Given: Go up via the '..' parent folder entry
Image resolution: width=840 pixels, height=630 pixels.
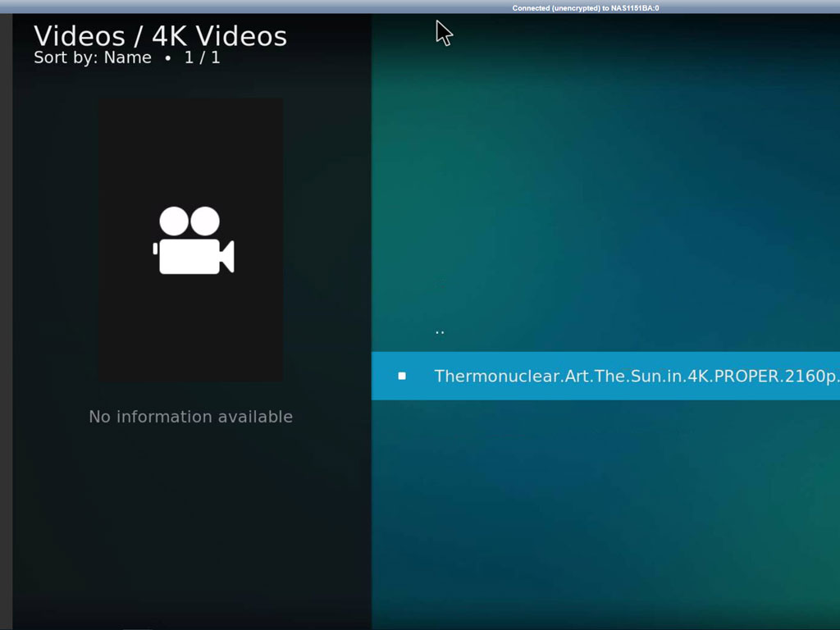Looking at the screenshot, I should point(440,331).
